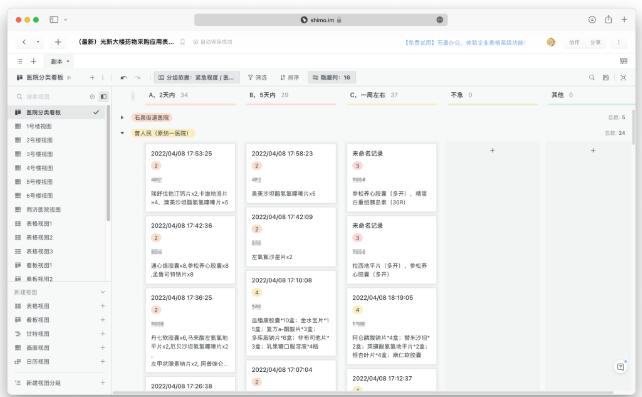The image size is (642, 397).
Task: Select the checked kanban view in sidebar
Action: 57,112
